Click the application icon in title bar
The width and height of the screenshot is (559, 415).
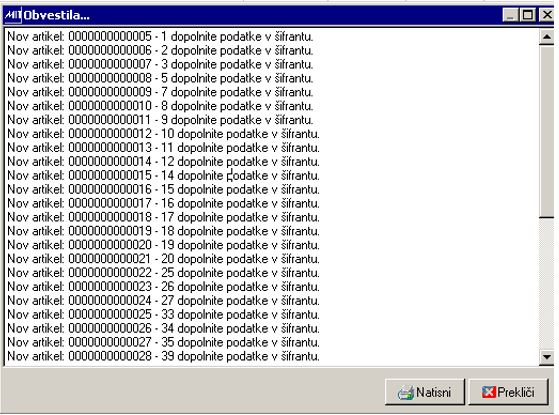coord(13,15)
